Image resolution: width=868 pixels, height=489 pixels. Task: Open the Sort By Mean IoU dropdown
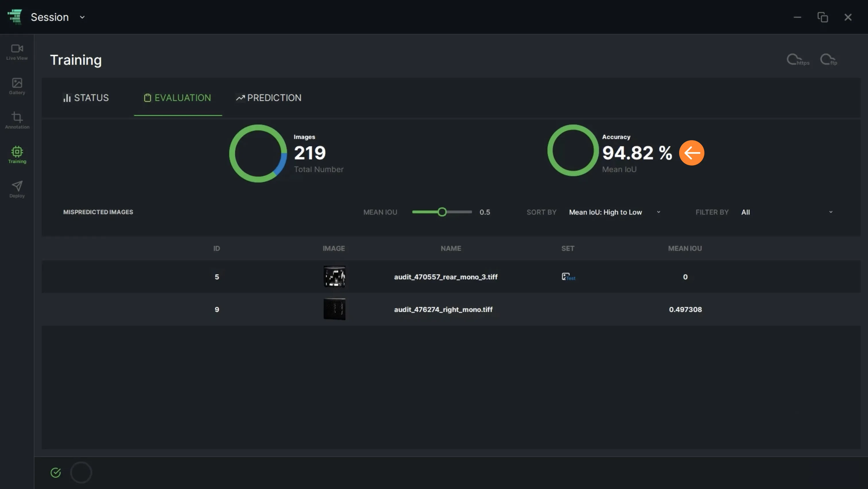pos(615,212)
